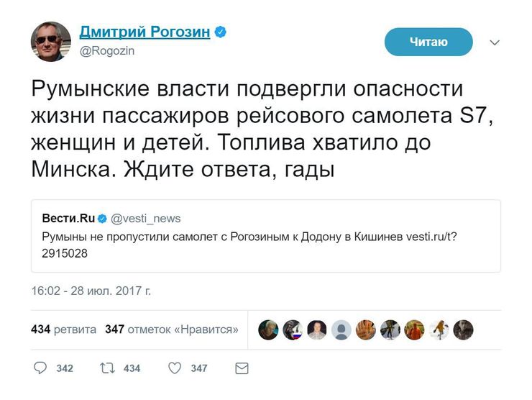Expand the tweet options chevron menu

494,42
